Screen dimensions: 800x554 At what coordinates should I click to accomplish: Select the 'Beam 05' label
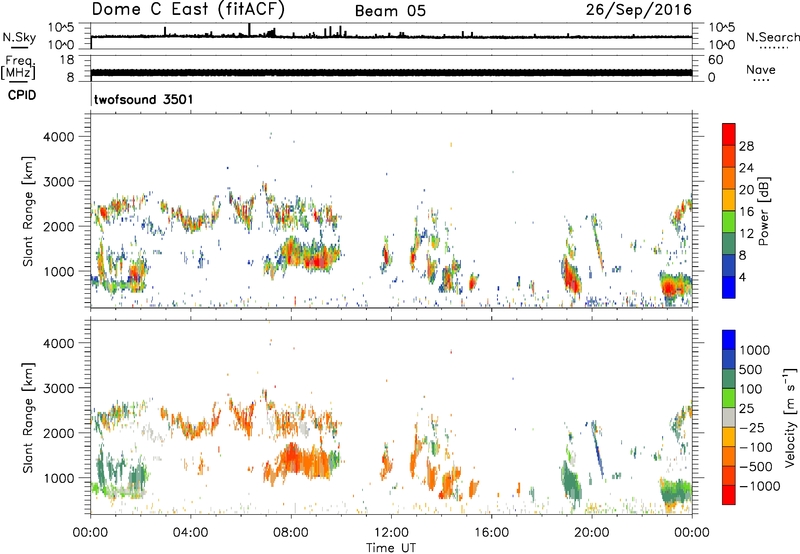(x=390, y=11)
